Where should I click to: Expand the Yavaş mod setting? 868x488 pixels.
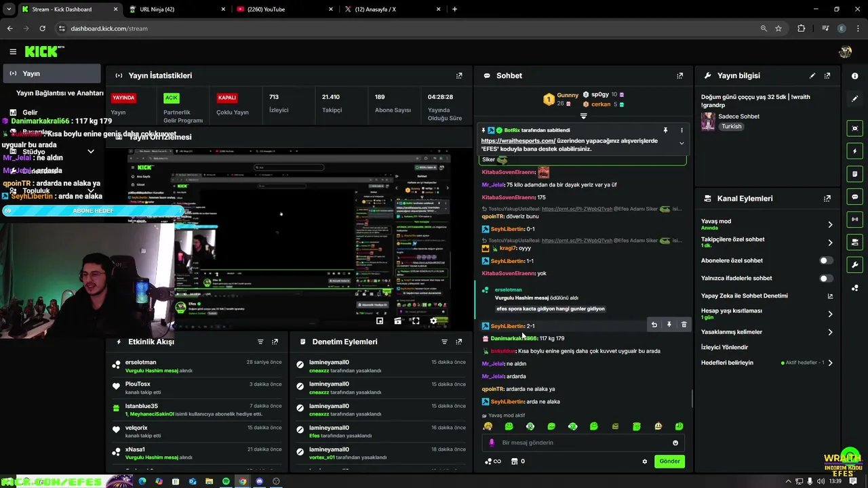[830, 224]
